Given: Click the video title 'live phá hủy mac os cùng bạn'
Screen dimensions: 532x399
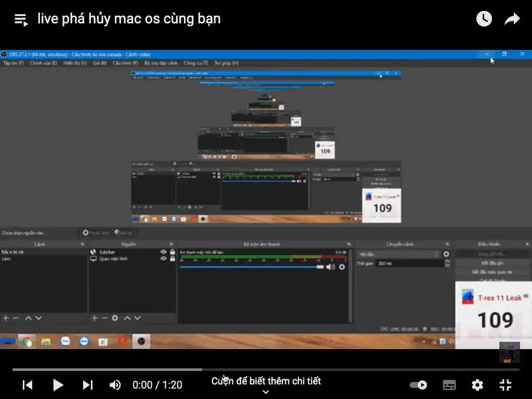Looking at the screenshot, I should click(x=129, y=19).
